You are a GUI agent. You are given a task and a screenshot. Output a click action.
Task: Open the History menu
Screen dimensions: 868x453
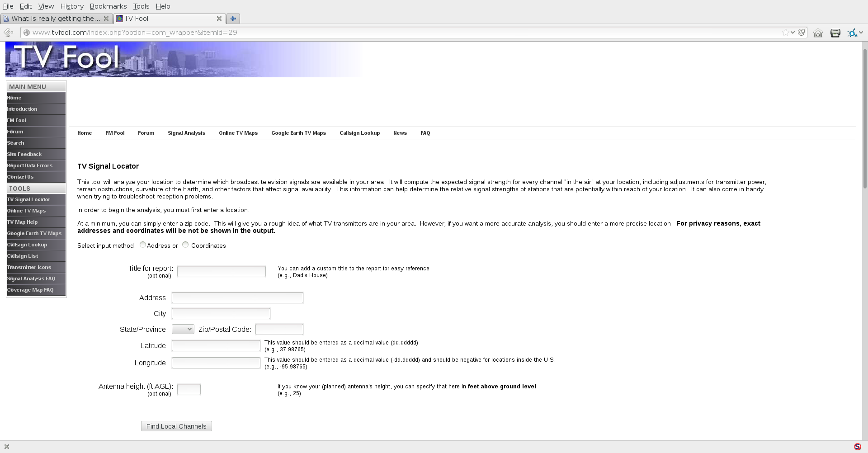[x=72, y=6]
